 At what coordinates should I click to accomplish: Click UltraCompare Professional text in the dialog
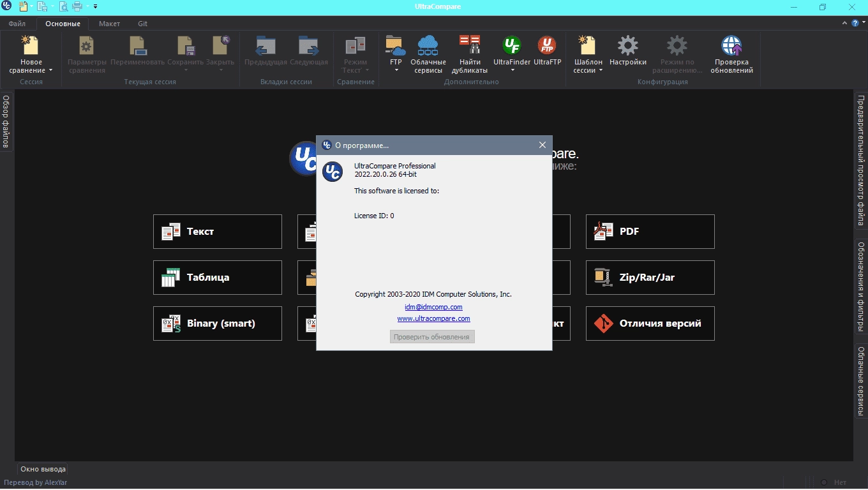pyautogui.click(x=395, y=166)
